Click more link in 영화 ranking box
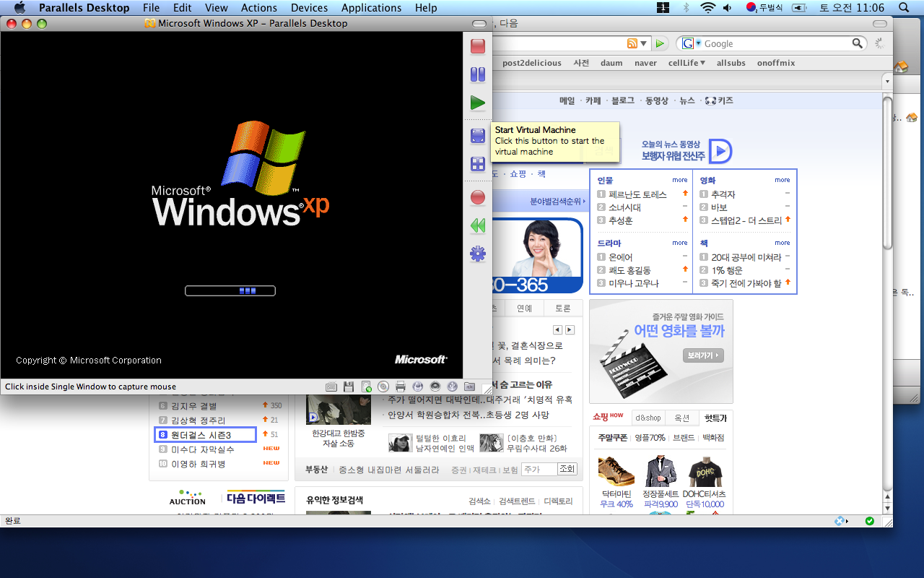The image size is (924, 578). click(783, 180)
